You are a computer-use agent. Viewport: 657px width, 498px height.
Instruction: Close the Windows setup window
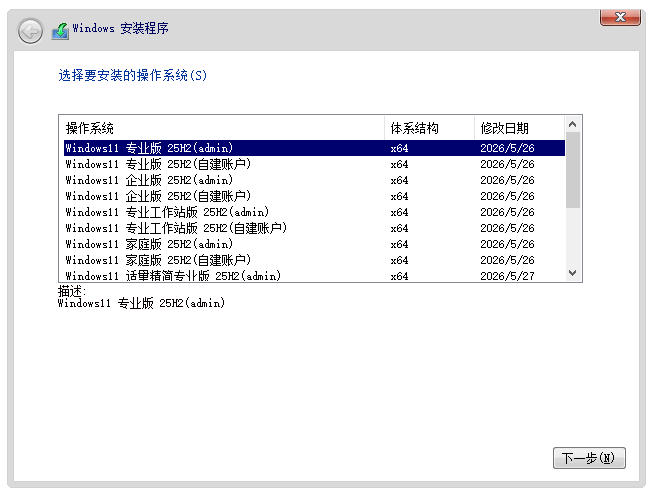click(x=620, y=18)
